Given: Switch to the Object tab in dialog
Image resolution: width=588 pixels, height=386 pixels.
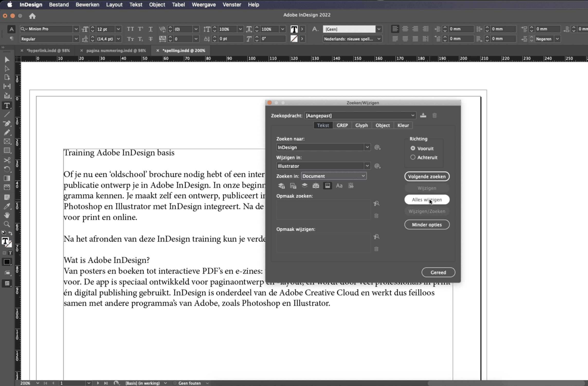Looking at the screenshot, I should (x=383, y=125).
